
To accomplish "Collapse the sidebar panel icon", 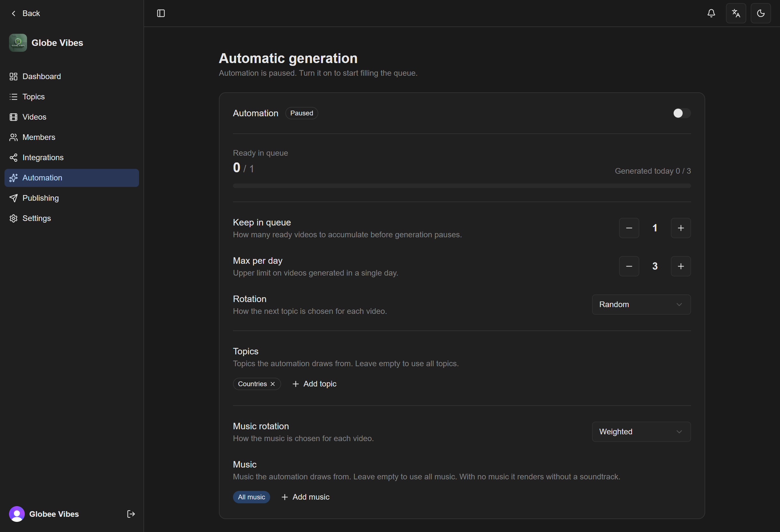I will pyautogui.click(x=161, y=14).
